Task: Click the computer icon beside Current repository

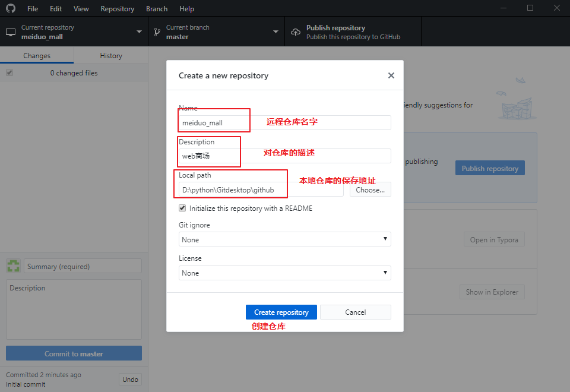Action: click(x=11, y=32)
